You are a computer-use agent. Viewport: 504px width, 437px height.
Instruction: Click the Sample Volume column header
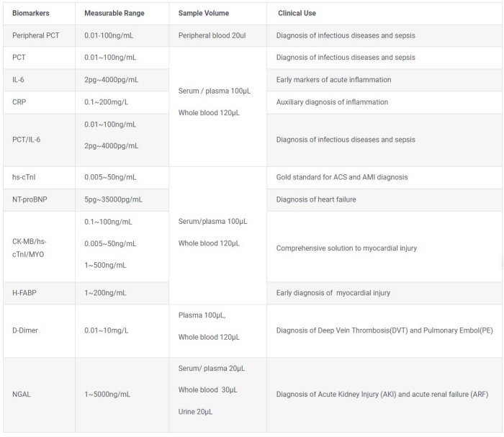pos(203,13)
